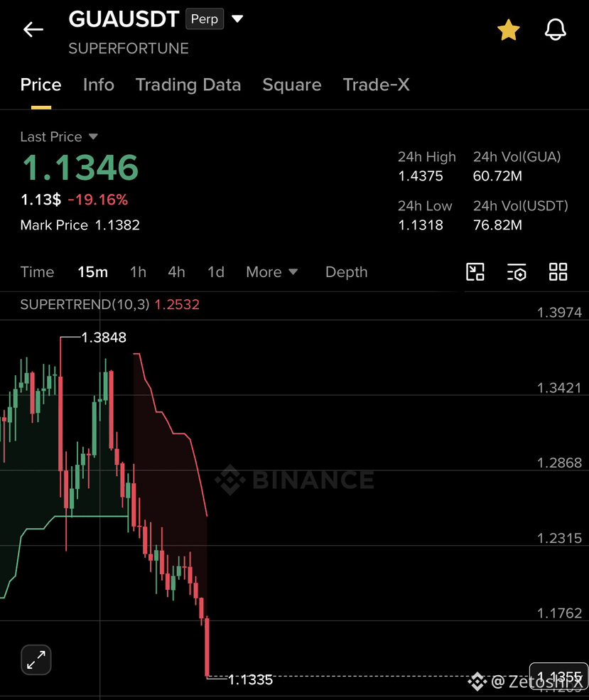Tap the last price 1.1346

80,168
